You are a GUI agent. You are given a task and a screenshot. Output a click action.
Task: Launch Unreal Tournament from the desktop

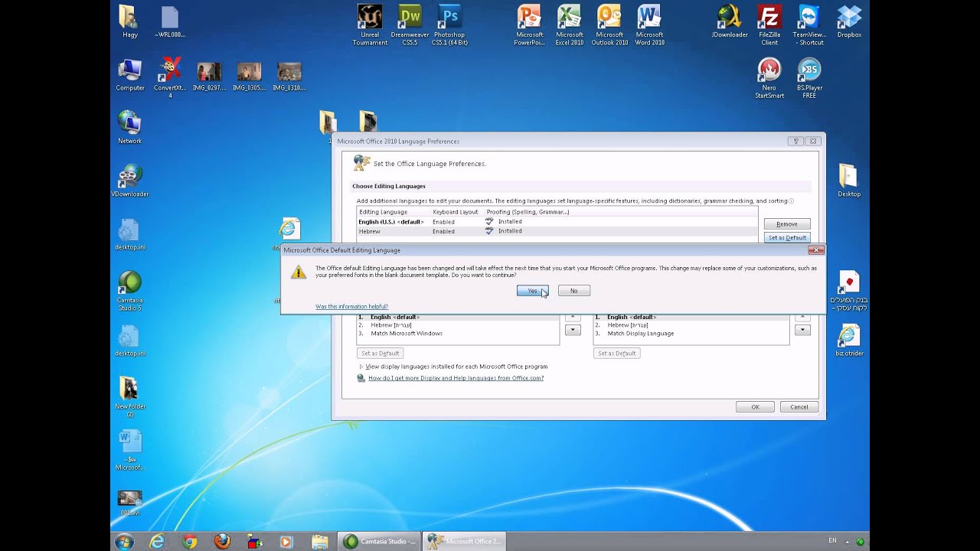[370, 25]
